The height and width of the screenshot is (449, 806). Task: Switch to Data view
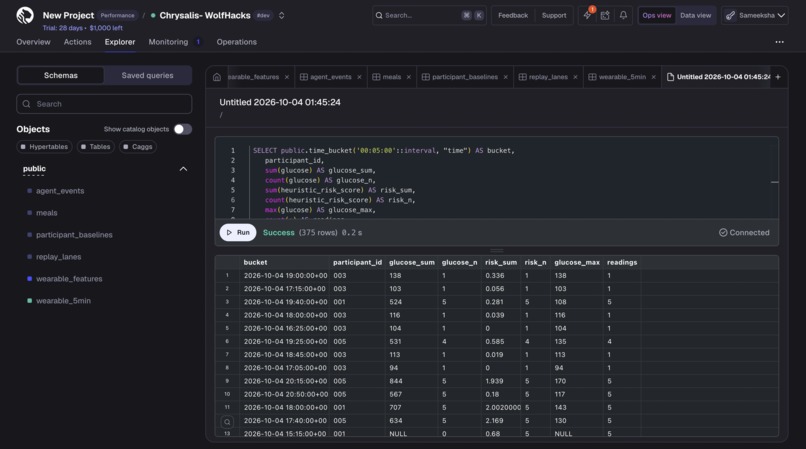click(x=695, y=15)
